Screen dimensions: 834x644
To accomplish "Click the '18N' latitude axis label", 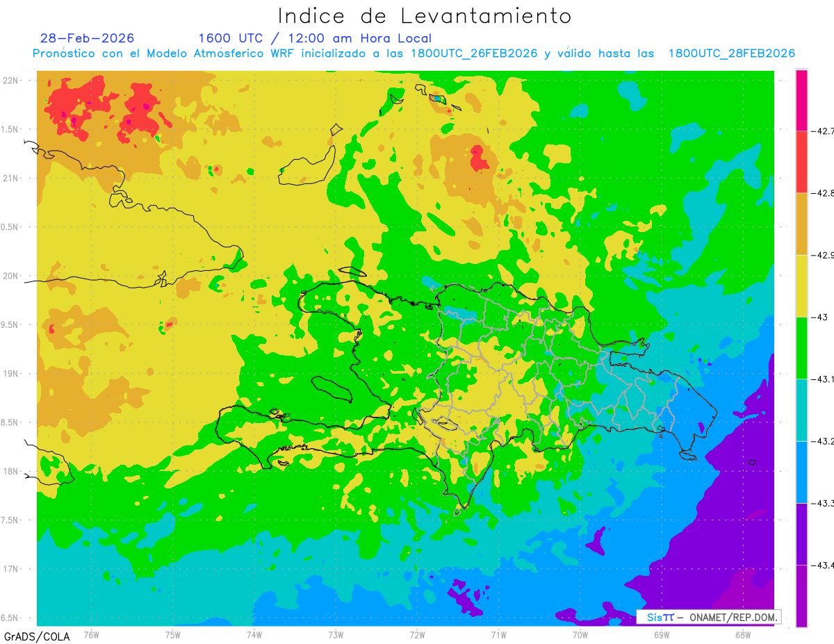I will 11,471.
